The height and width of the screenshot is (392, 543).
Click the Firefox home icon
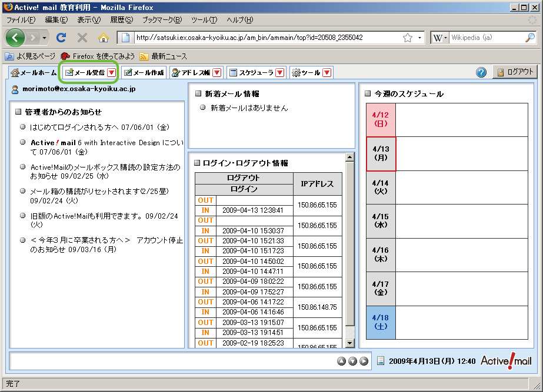pos(104,38)
